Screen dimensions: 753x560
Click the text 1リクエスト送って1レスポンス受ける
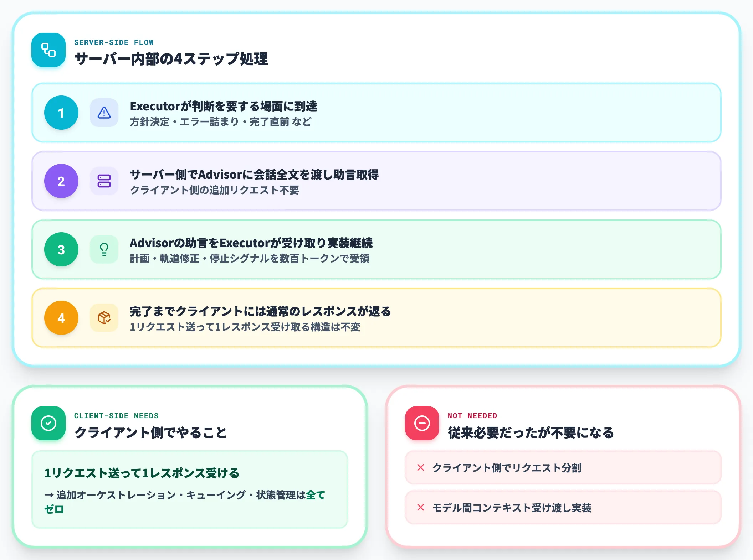(x=142, y=473)
